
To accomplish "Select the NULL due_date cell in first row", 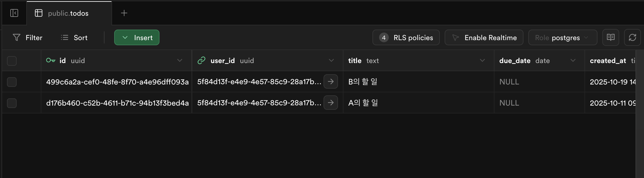I will point(539,82).
